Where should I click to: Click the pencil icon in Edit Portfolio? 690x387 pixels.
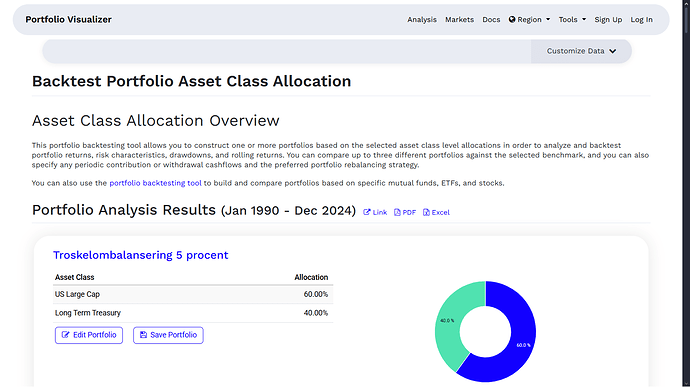point(66,335)
